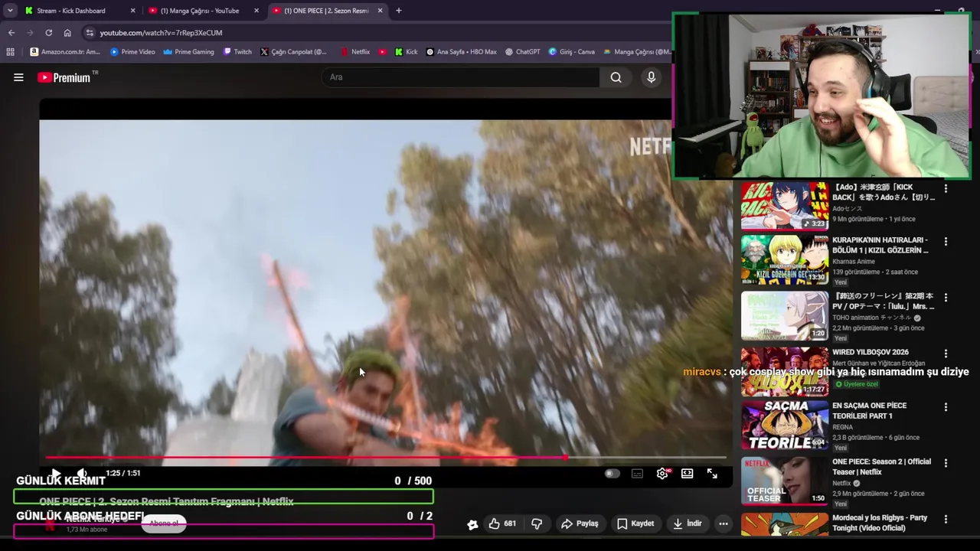Image resolution: width=980 pixels, height=551 pixels.
Task: Switch to theater mode view
Action: 688,474
